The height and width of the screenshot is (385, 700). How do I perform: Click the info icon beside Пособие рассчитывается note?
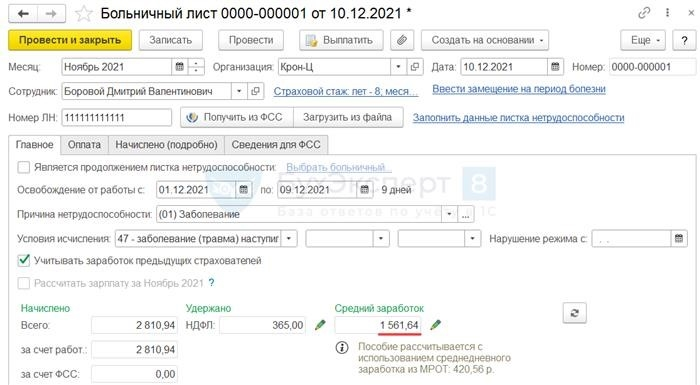(x=342, y=347)
